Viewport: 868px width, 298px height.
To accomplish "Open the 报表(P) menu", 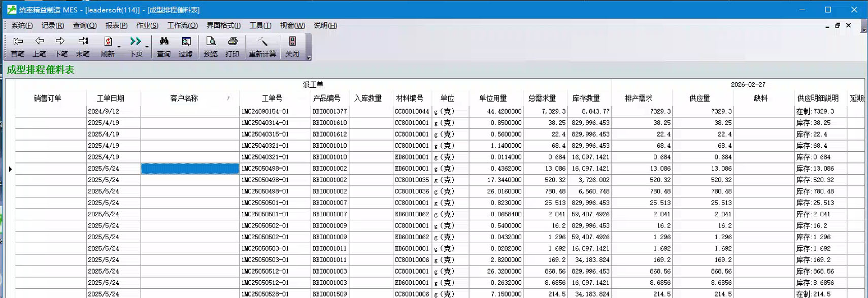I will pos(116,25).
